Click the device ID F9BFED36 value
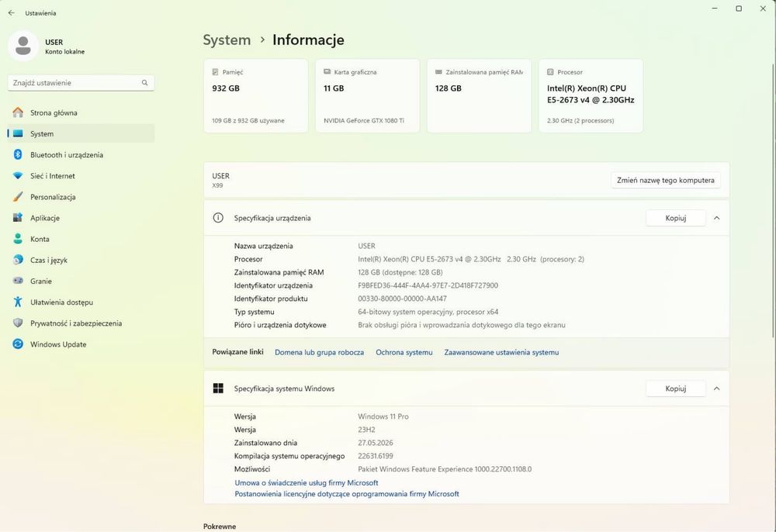Screen dimensions: 776x532 pos(428,285)
